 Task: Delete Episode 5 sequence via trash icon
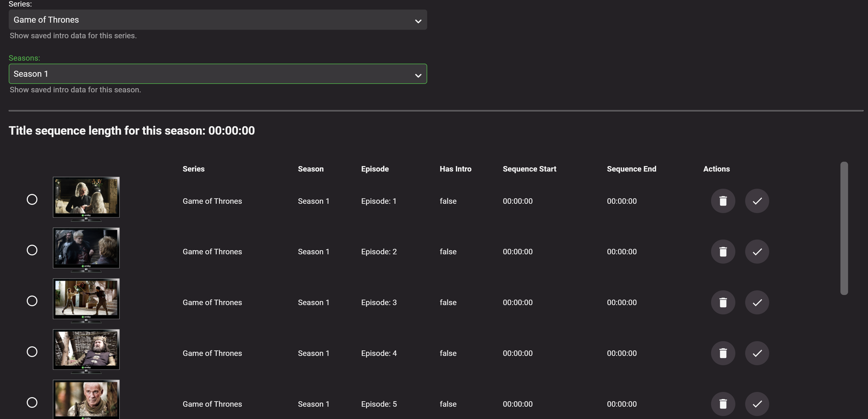pos(723,404)
